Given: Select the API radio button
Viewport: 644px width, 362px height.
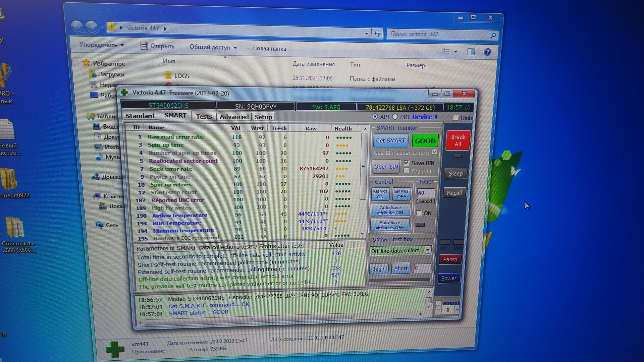Looking at the screenshot, I should [x=375, y=117].
